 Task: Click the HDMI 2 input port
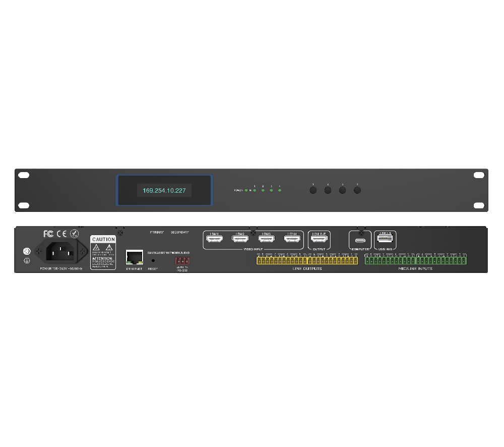click(240, 239)
